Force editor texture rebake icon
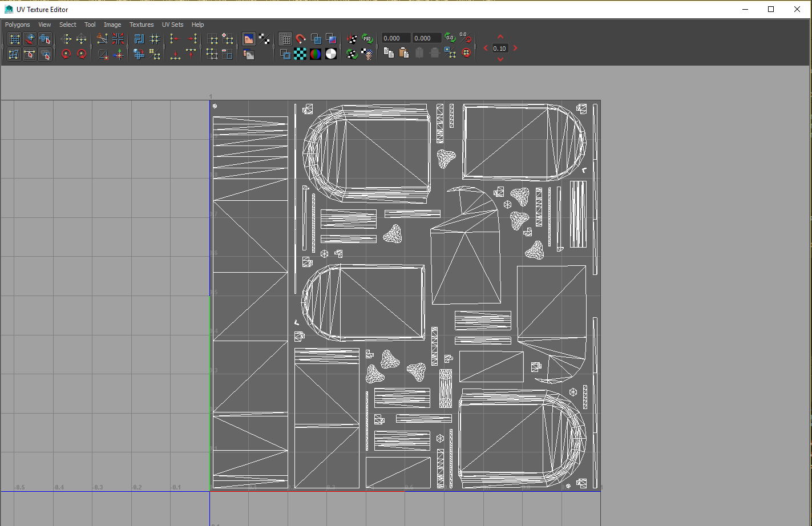Screen dimensions: 812x526 click(352, 54)
